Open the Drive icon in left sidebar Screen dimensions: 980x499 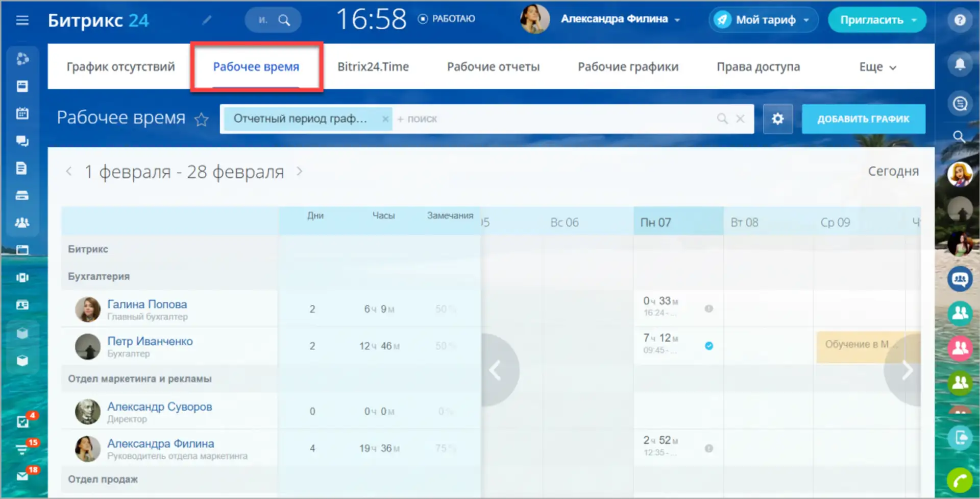[22, 195]
